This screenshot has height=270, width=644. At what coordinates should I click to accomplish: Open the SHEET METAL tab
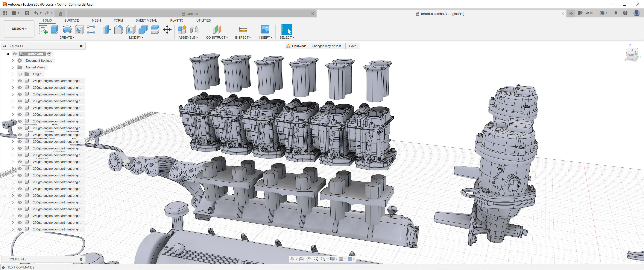(146, 21)
